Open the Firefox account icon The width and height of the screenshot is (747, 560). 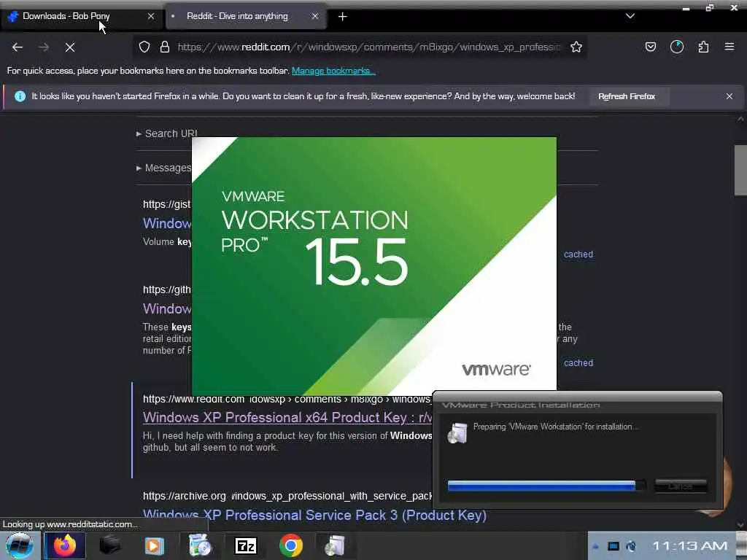coord(676,47)
